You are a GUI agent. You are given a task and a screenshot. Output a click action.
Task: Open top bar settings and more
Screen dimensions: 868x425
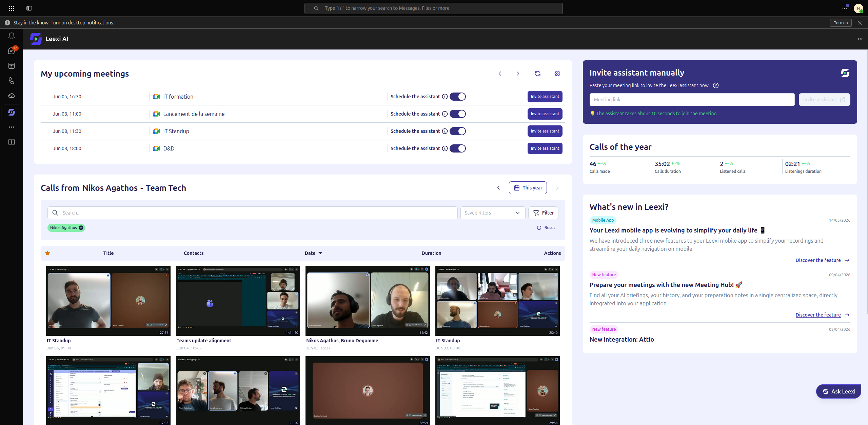click(844, 8)
